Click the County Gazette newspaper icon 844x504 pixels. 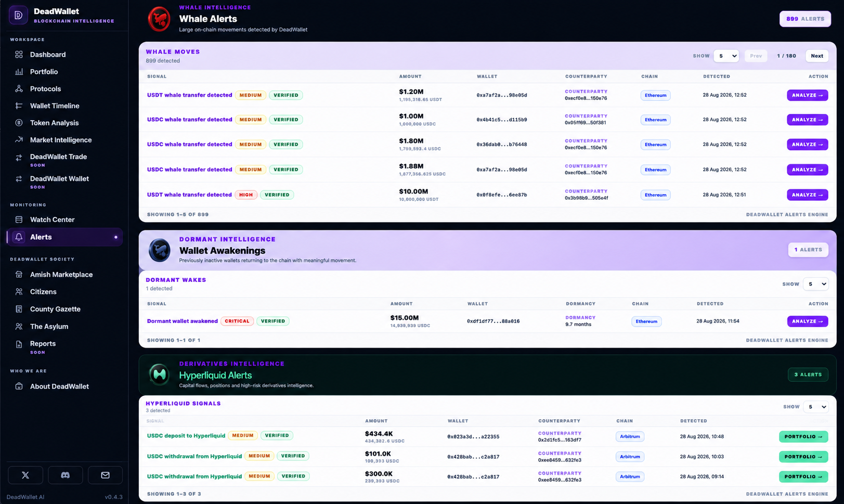(19, 309)
